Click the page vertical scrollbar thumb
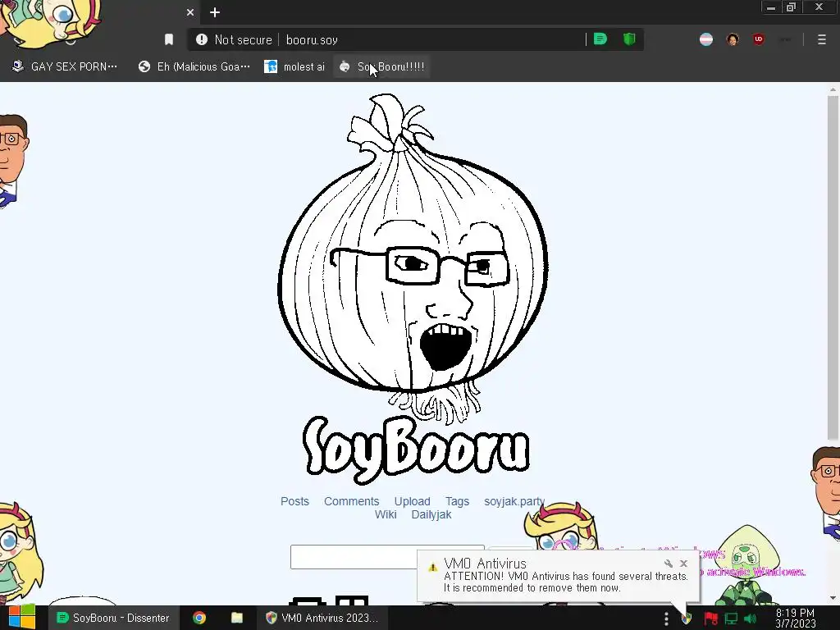This screenshot has width=840, height=630. [x=833, y=268]
